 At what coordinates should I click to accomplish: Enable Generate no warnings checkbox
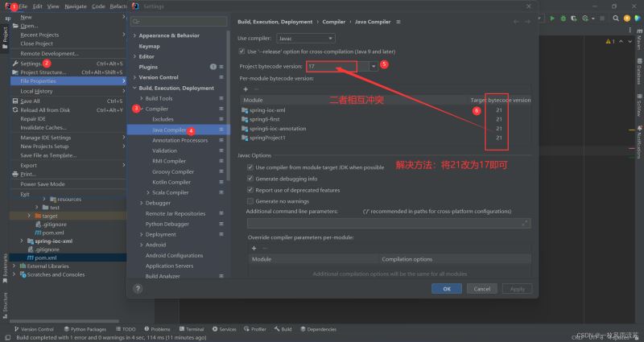[x=250, y=201]
